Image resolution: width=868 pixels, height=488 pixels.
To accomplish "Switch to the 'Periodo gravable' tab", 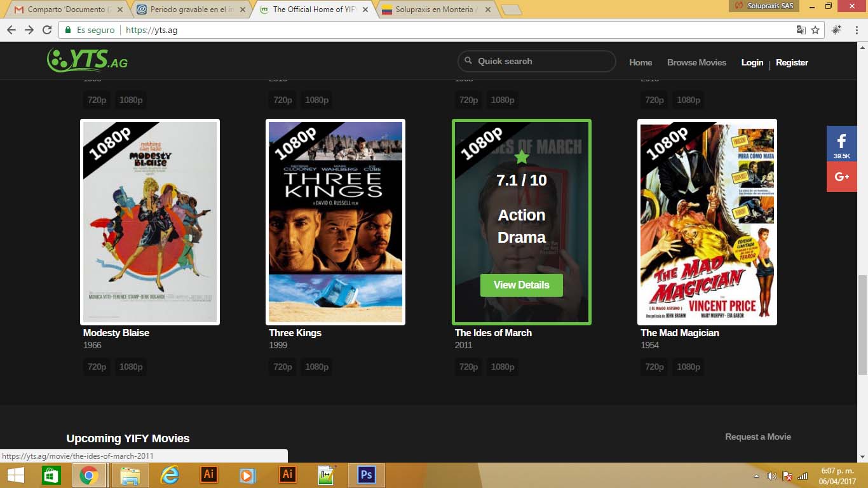I will pyautogui.click(x=191, y=10).
